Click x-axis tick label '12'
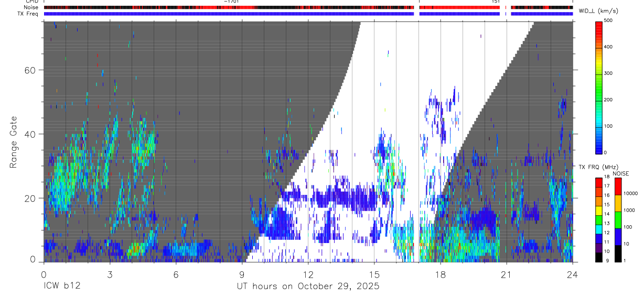 coord(308,274)
